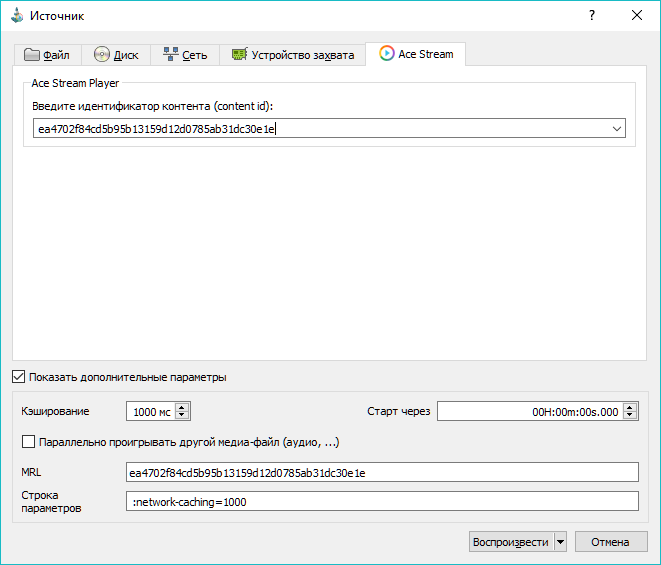Click the MRL text field
The height and width of the screenshot is (565, 661).
[x=382, y=472]
